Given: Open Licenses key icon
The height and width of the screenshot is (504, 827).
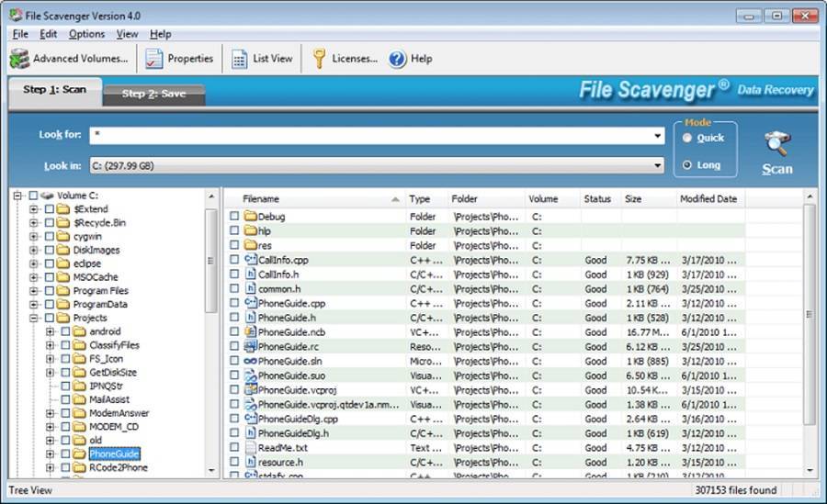Looking at the screenshot, I should tap(319, 59).
